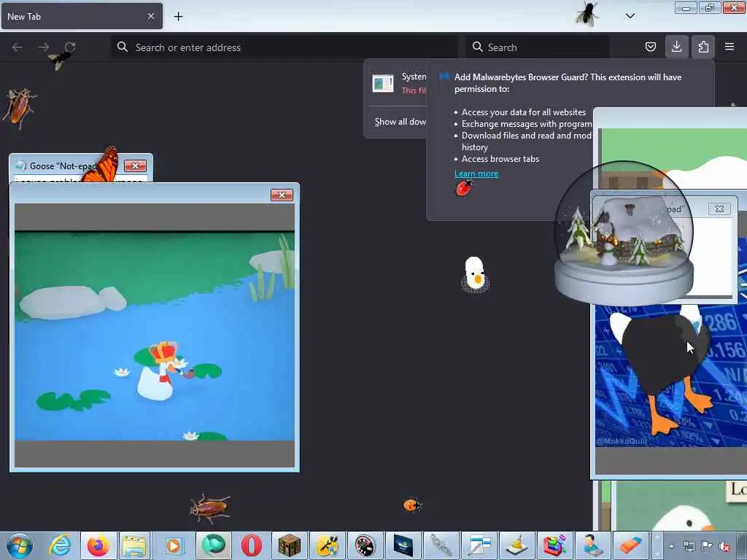Close the Goose Not-epad window
This screenshot has width=747, height=560.
135,166
